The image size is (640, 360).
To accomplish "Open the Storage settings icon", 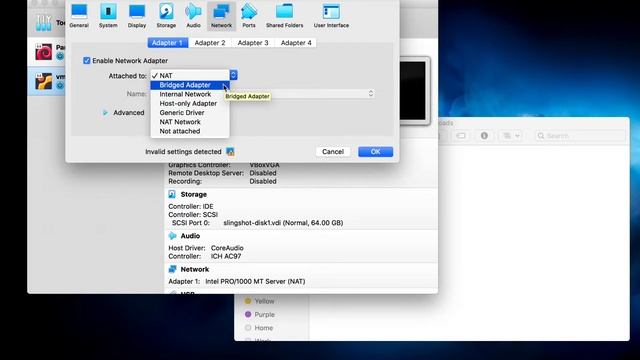I will pyautogui.click(x=166, y=16).
